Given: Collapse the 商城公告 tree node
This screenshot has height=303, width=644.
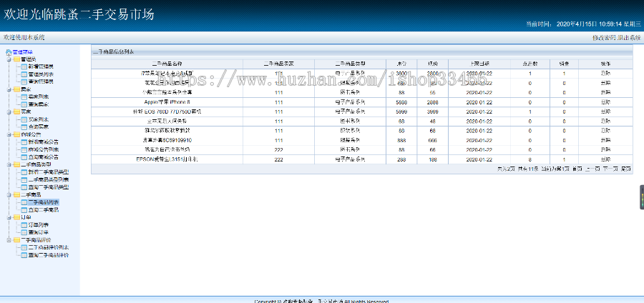Looking at the screenshot, I should pos(9,134).
